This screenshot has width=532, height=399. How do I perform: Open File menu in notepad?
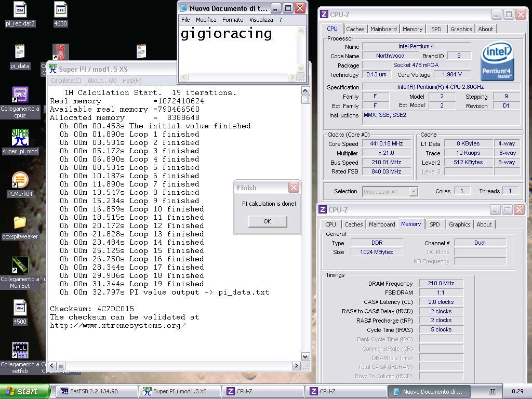(185, 20)
